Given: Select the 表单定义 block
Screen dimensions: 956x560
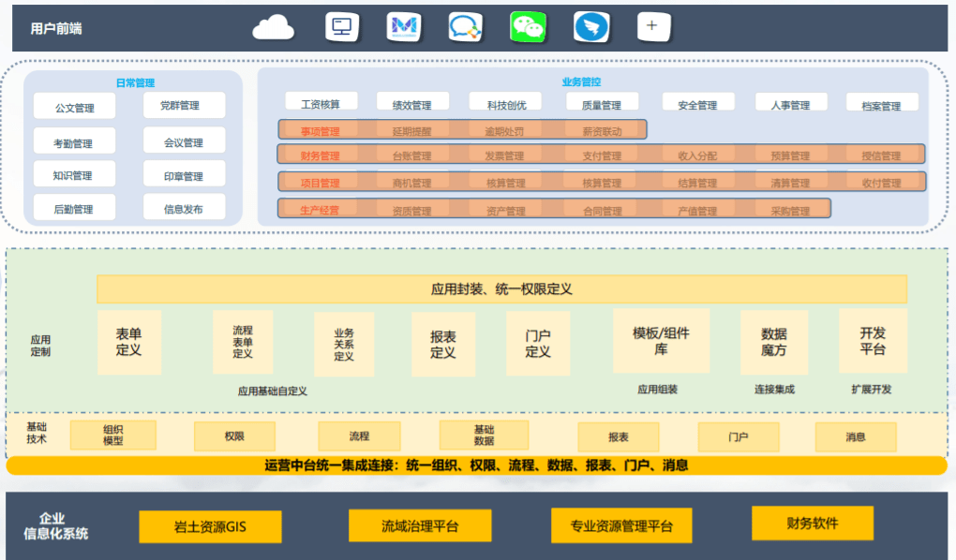Looking at the screenshot, I should (x=129, y=343).
